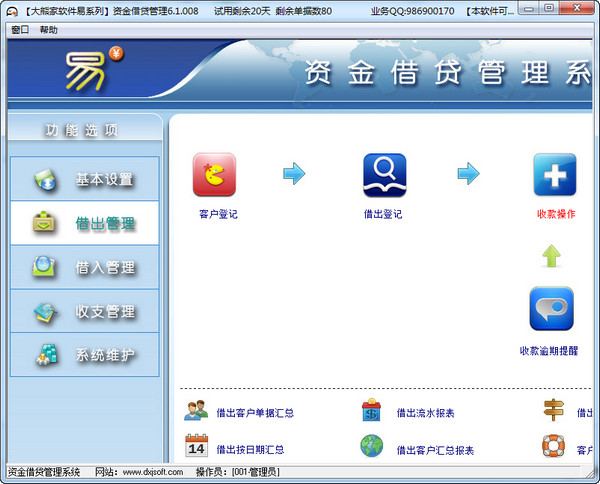This screenshot has height=484, width=600.
Task: Click the www.dxjsoft.com website in status bar
Action: tap(153, 472)
